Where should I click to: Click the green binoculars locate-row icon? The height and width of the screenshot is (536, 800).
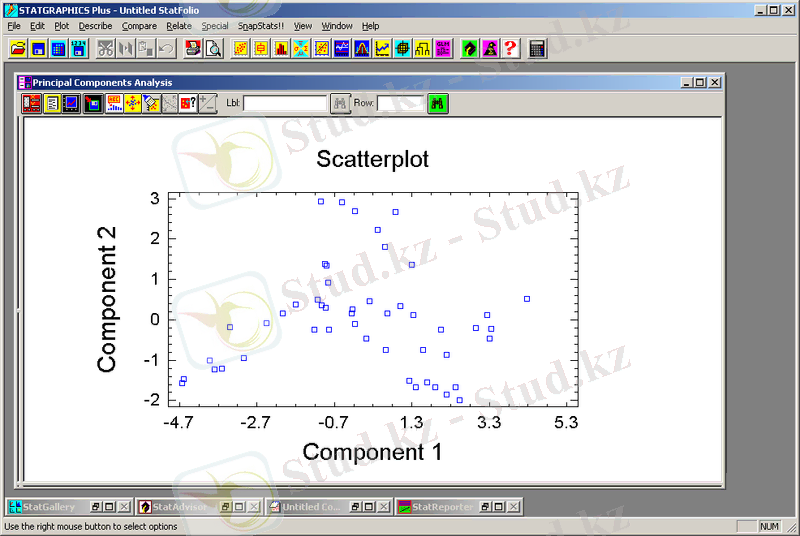(437, 103)
